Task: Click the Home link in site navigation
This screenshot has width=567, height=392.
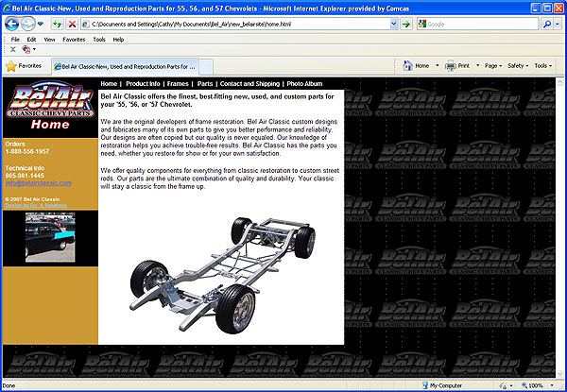Action: [x=109, y=84]
